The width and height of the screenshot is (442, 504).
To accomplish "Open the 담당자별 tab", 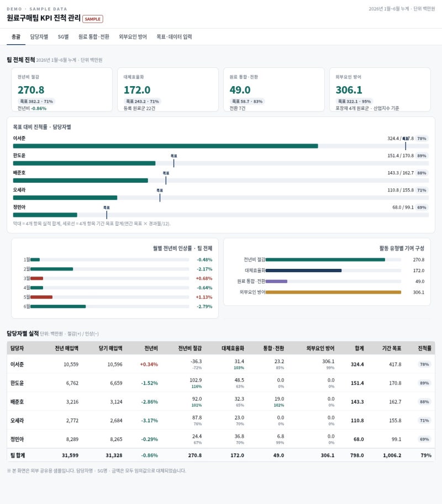I will click(x=39, y=36).
